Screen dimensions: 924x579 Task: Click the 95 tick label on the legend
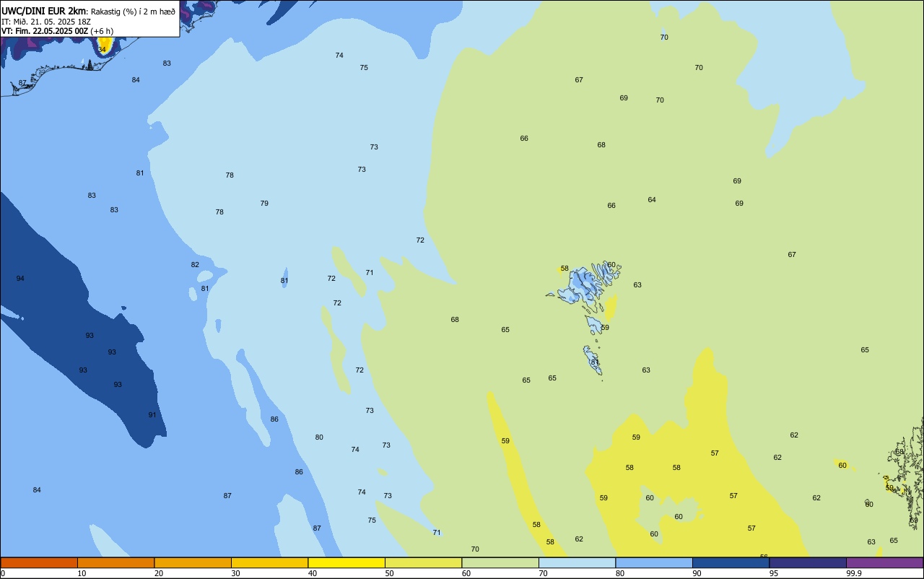pyautogui.click(x=774, y=573)
